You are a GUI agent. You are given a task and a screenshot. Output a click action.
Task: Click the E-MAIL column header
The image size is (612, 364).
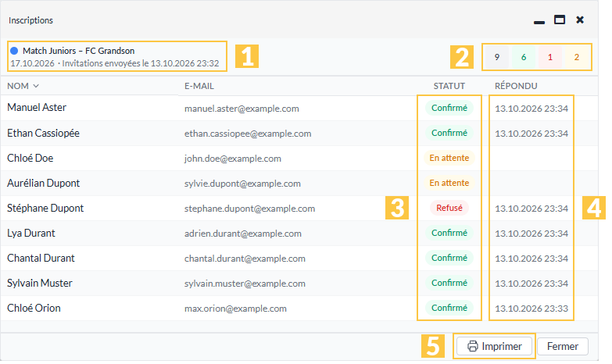point(199,86)
